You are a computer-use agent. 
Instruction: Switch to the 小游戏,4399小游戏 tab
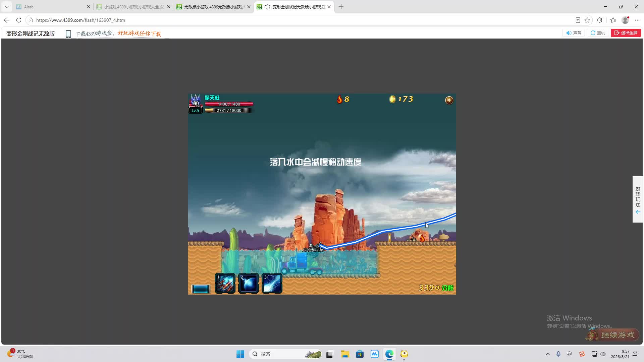133,7
